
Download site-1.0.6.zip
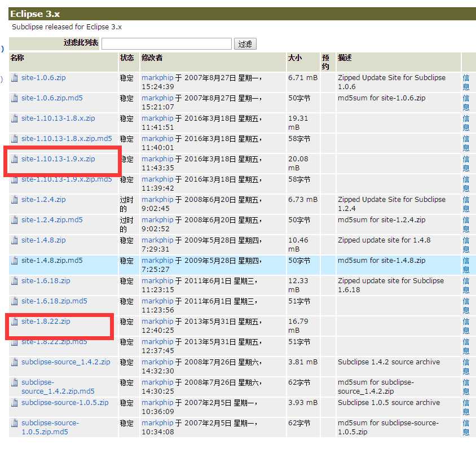(x=43, y=78)
